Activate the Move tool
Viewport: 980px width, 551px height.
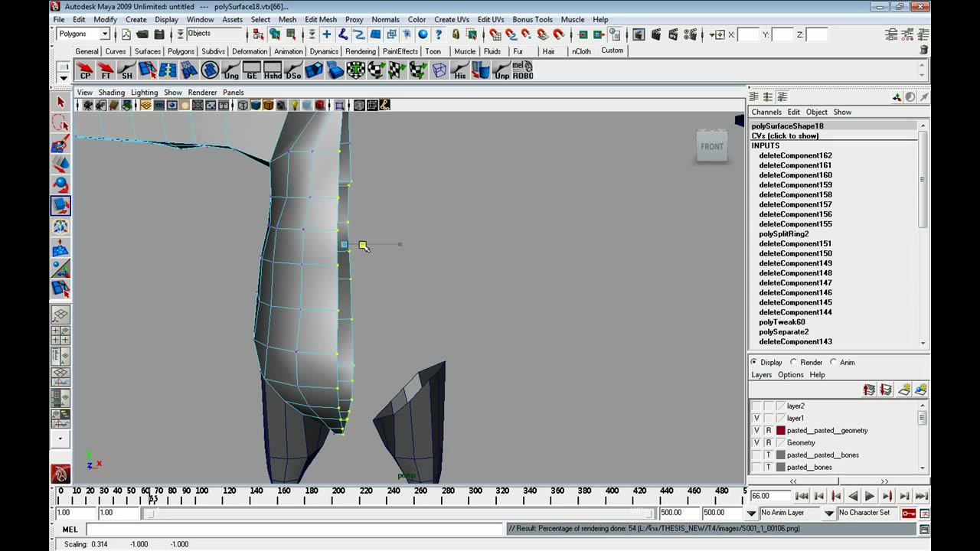pos(60,165)
